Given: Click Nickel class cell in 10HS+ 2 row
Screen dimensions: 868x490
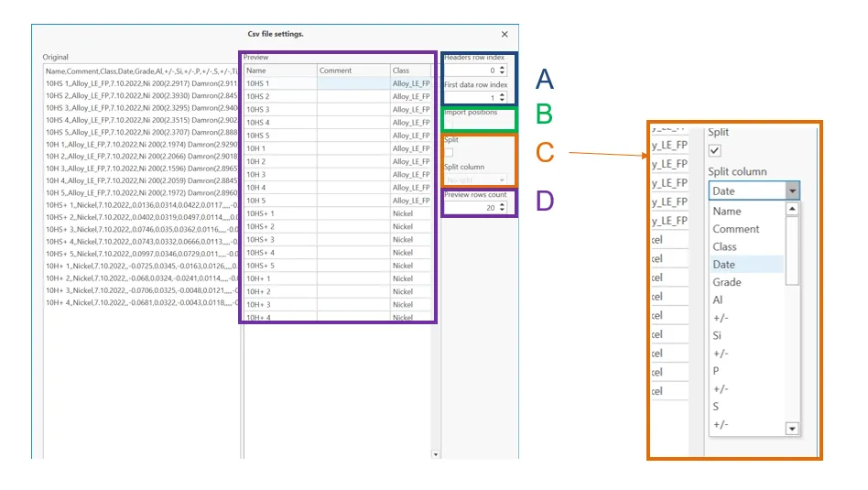Looking at the screenshot, I should click(411, 226).
